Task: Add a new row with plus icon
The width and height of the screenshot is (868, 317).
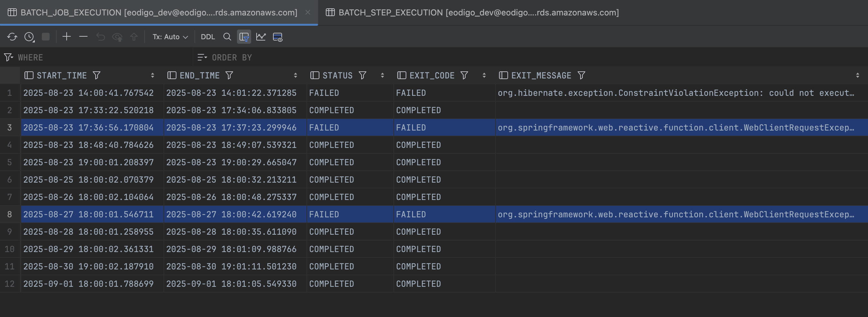Action: click(67, 37)
